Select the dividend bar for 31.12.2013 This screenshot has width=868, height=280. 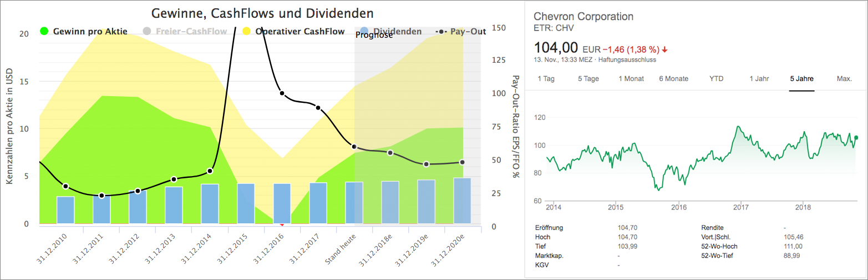174,205
